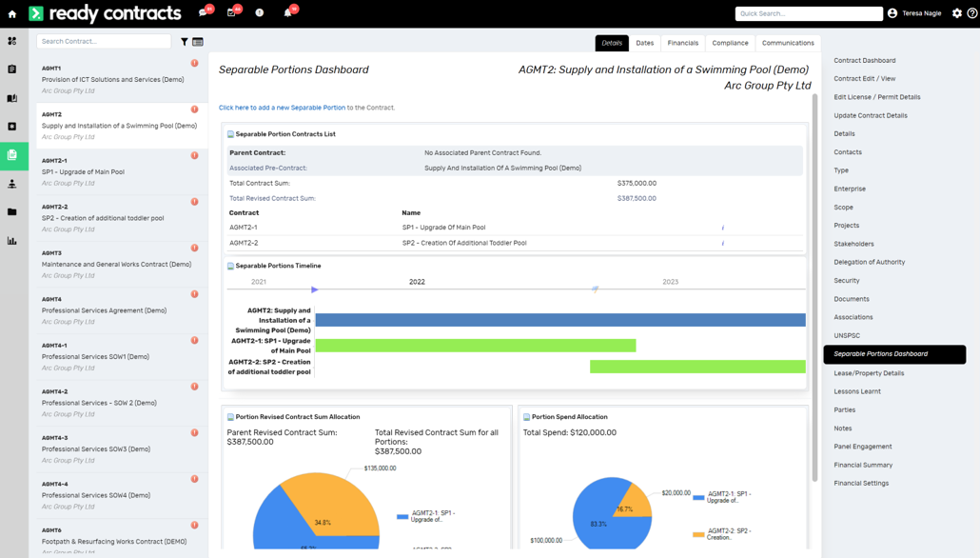
Task: Open the person icon in left sidebar
Action: tap(11, 184)
